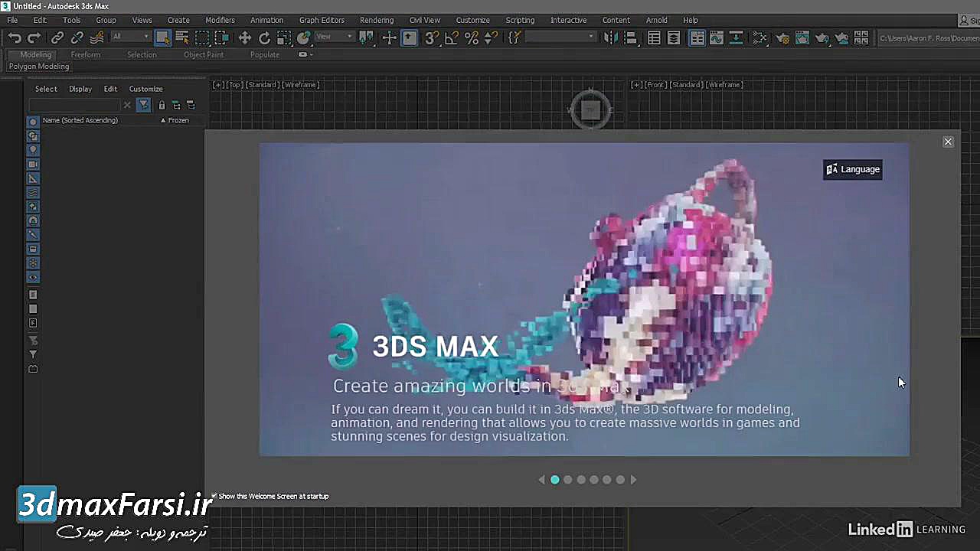Click the Name (Sorted Ascending) column header

80,120
